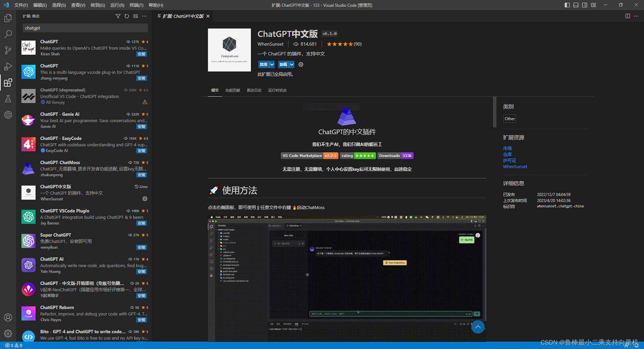Open editor more actions ellipsis

(x=636, y=16)
